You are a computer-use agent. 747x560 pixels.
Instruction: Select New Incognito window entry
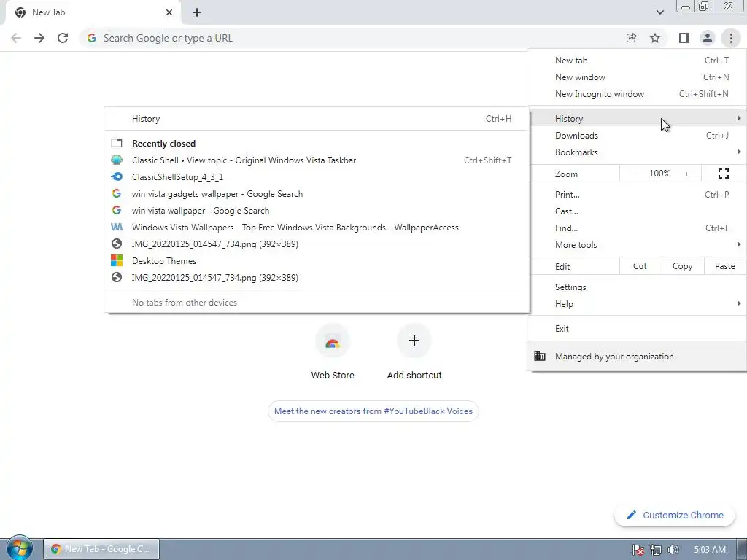click(x=637, y=94)
